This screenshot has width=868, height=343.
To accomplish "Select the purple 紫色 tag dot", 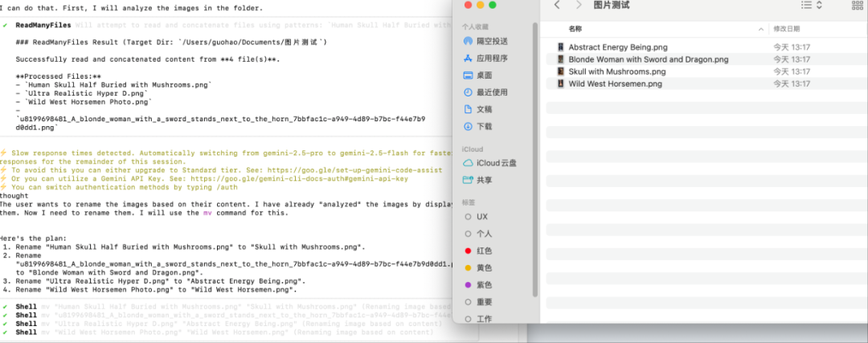I will pyautogui.click(x=469, y=285).
